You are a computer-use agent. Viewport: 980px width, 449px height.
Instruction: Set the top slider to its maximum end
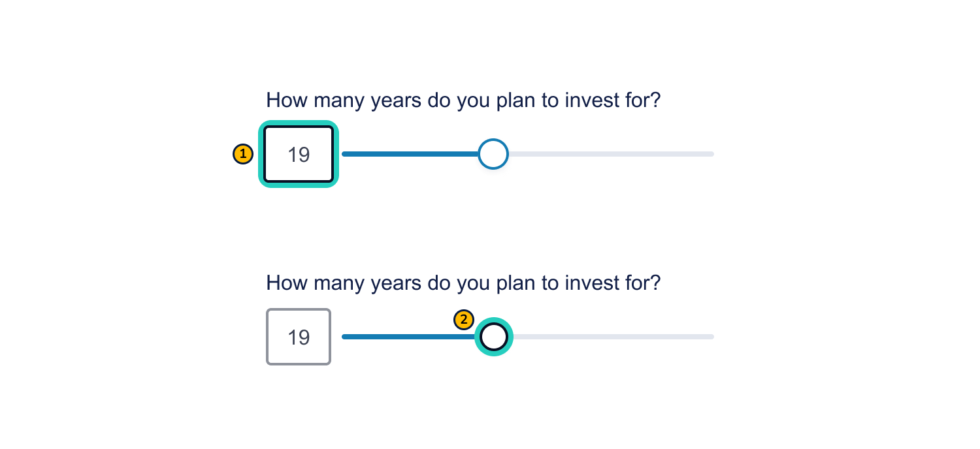point(713,154)
